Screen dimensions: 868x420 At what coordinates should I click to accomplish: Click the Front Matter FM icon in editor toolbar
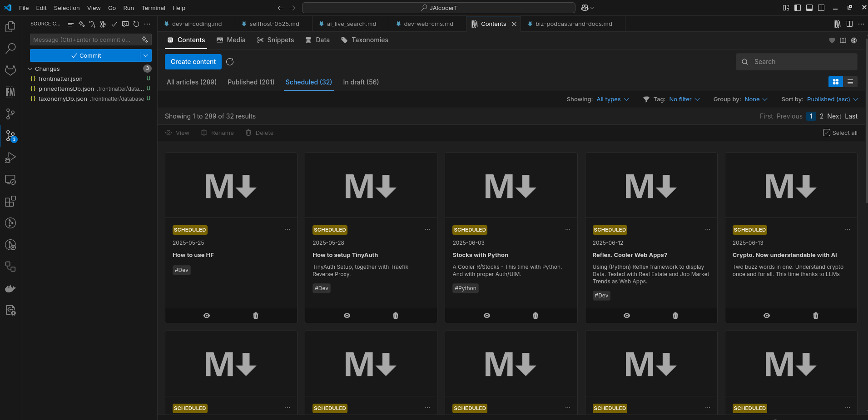[837, 24]
